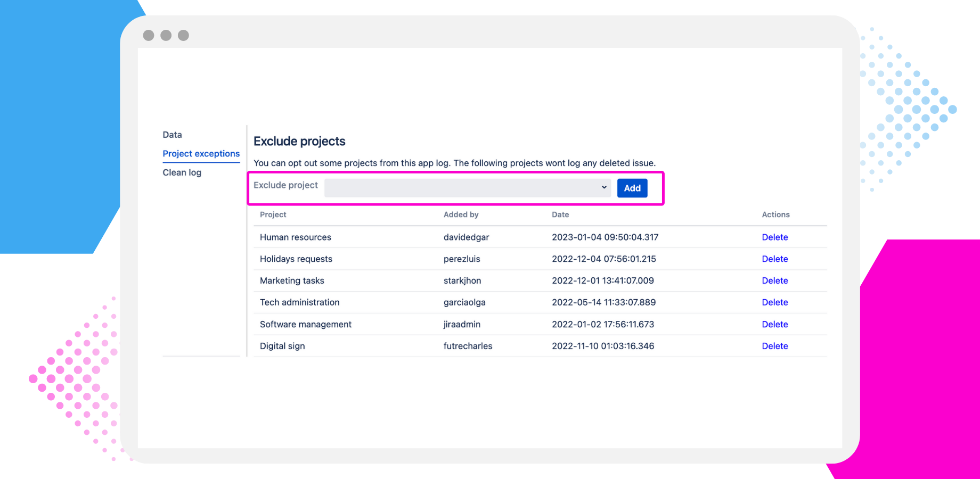Click the Add button
This screenshot has width=980, height=479.
click(632, 188)
